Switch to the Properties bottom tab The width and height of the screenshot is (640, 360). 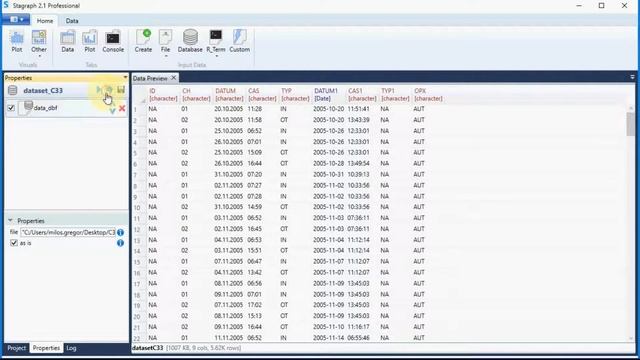(46, 348)
